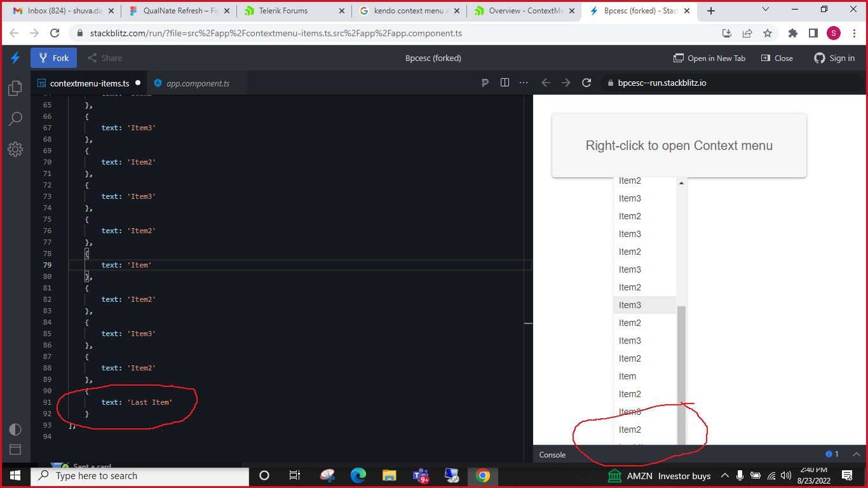This screenshot has width=868, height=488.
Task: Switch to the Gmail Inbox (824) browser tab
Action: (62, 11)
